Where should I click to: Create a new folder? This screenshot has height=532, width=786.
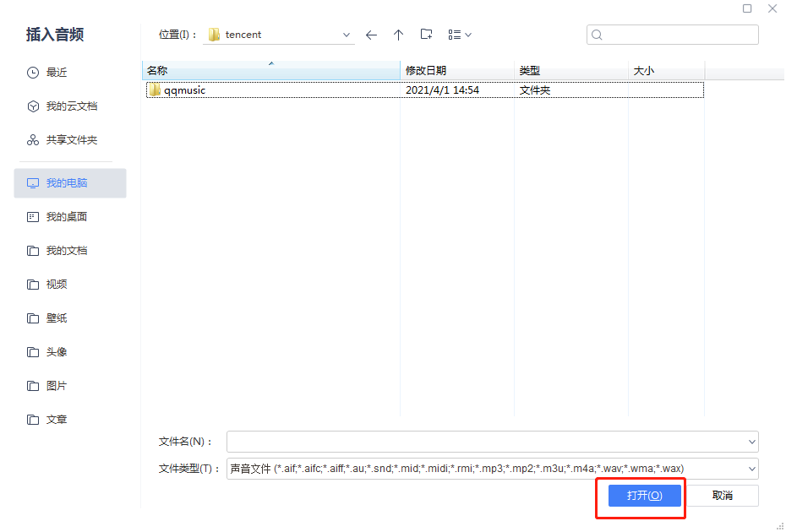click(x=426, y=35)
